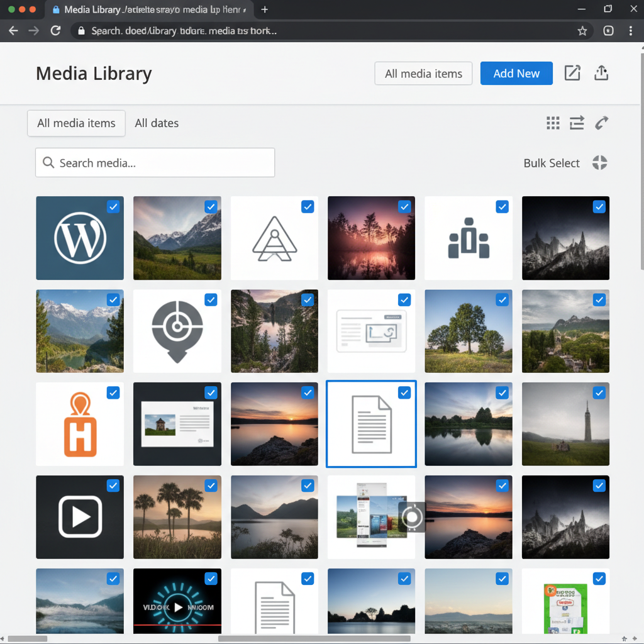Click the Bulk Select button
The image size is (644, 644).
tap(552, 163)
